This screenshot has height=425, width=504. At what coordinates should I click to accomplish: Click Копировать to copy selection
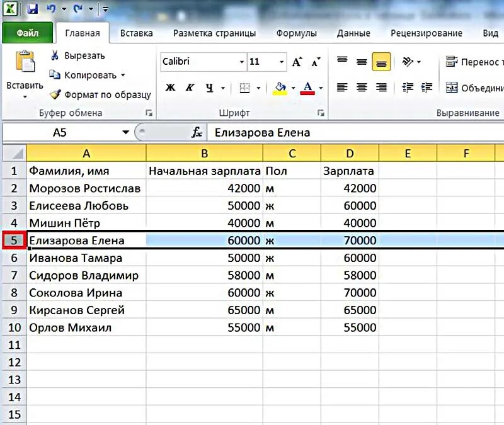click(x=83, y=75)
